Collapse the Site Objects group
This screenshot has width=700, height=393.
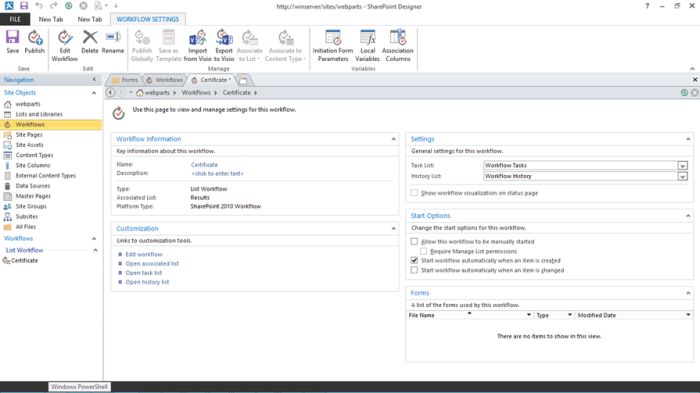tap(94, 93)
